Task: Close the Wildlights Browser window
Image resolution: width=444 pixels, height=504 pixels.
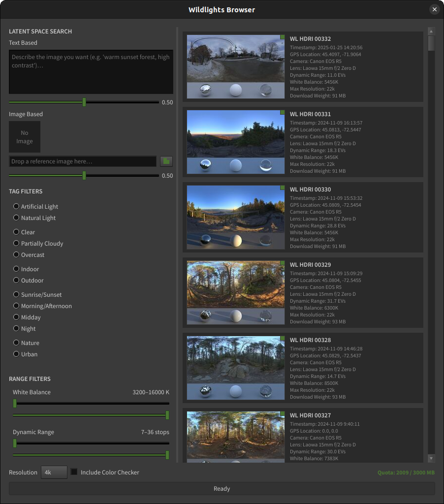Action: [434, 9]
